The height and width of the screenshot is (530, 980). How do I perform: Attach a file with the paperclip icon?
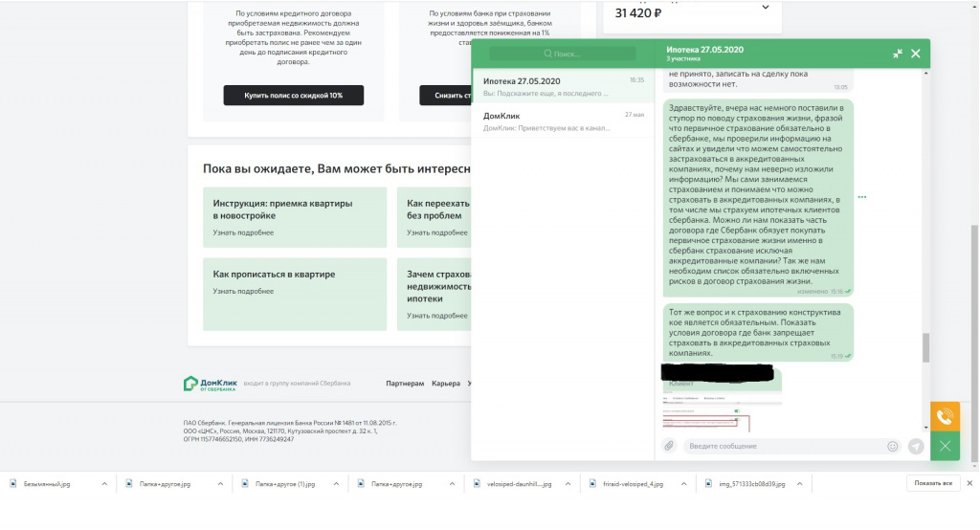coord(669,446)
